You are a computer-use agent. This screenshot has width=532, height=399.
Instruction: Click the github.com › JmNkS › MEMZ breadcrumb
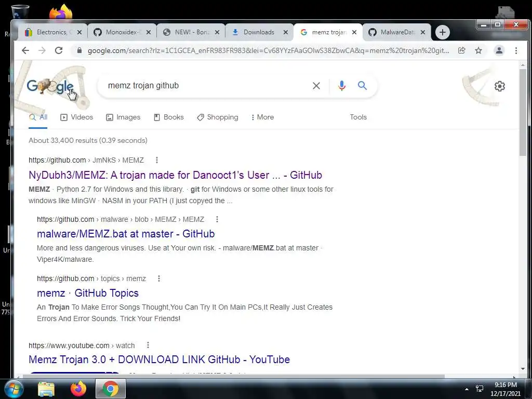click(86, 160)
